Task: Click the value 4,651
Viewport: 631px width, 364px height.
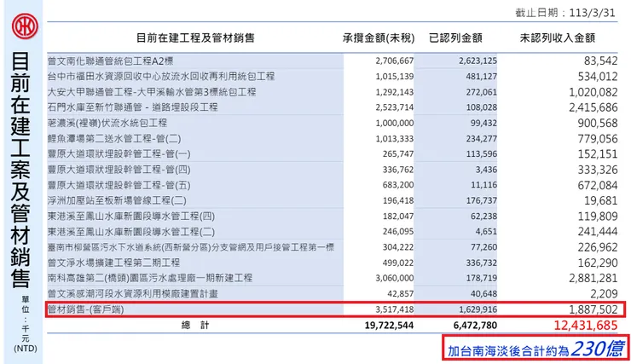Action: (x=486, y=232)
